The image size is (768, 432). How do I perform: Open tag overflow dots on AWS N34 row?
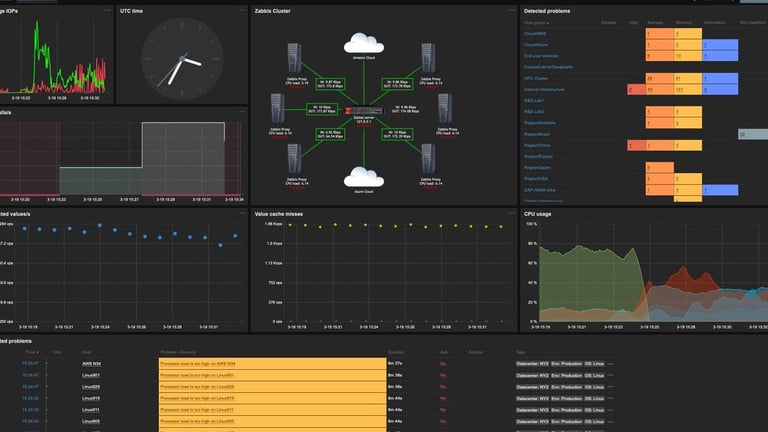click(x=610, y=364)
